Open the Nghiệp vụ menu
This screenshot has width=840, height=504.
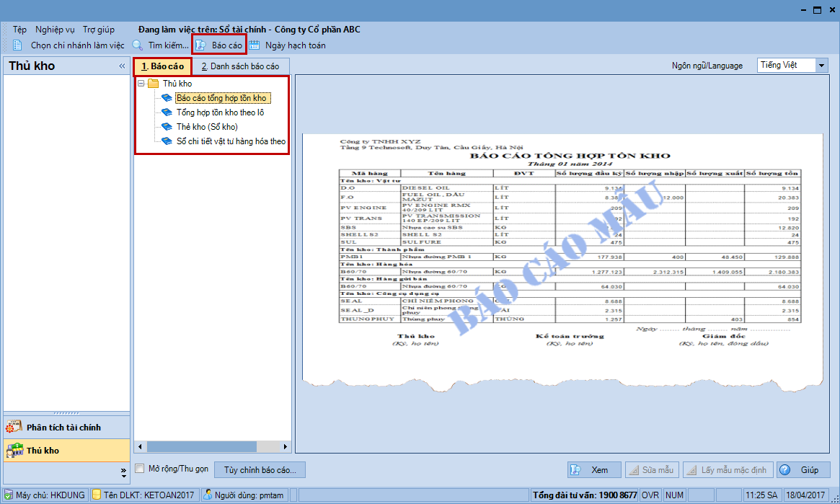pos(55,30)
